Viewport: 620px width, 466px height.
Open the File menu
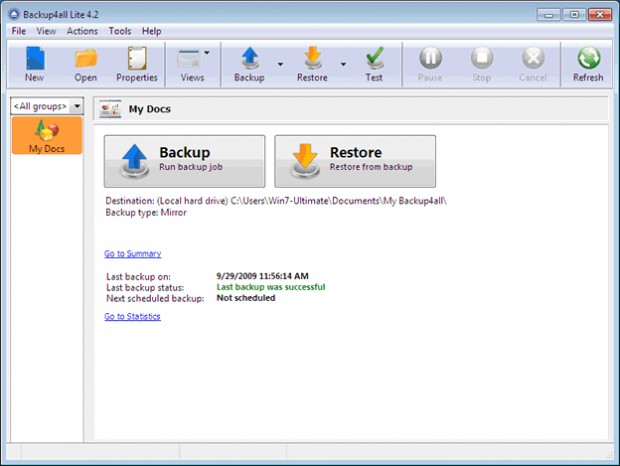point(18,31)
